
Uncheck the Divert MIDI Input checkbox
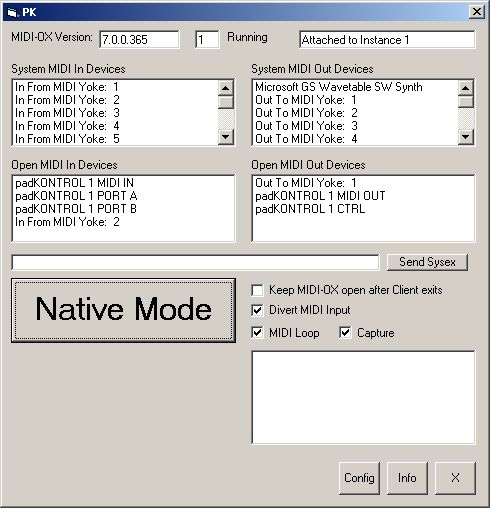tap(257, 310)
